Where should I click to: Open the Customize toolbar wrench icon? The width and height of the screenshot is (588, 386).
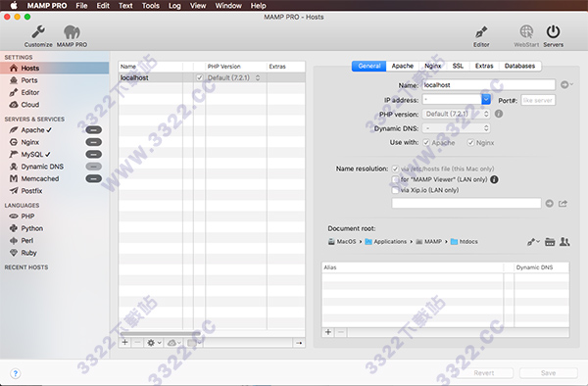38,32
